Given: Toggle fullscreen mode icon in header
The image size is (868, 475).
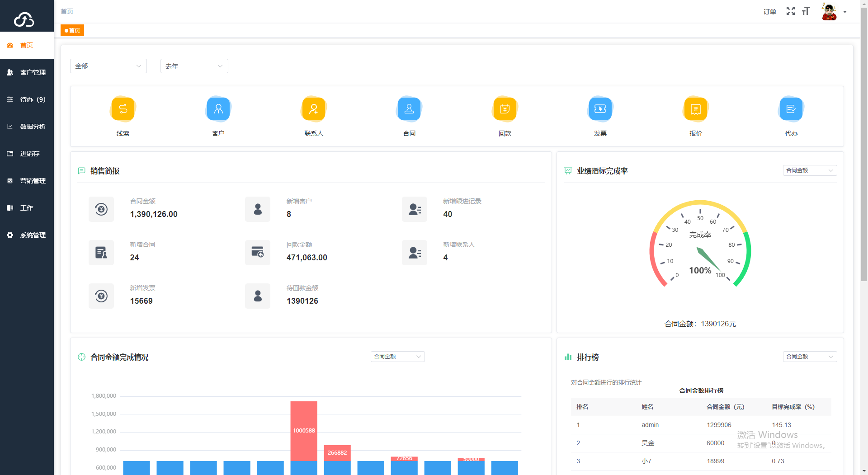Looking at the screenshot, I should pyautogui.click(x=790, y=11).
